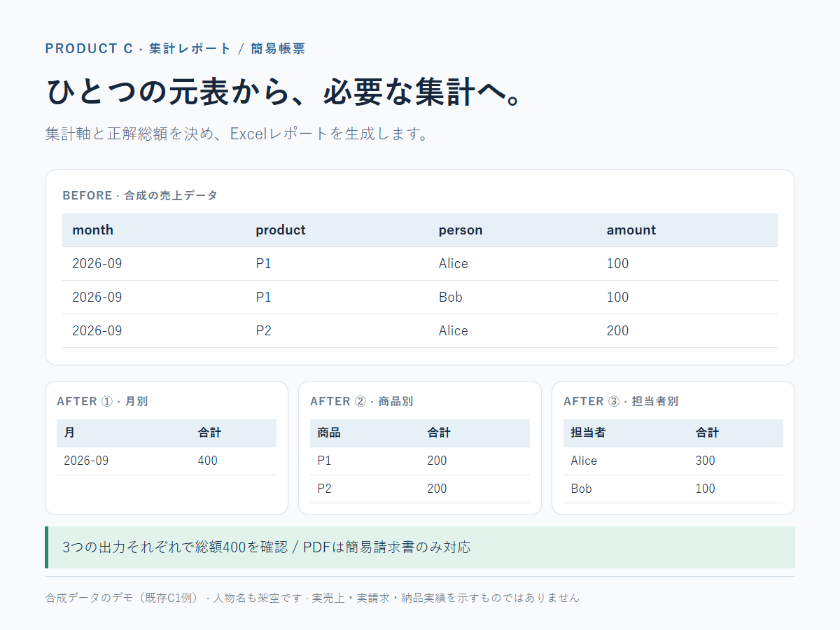Screen dimensions: 840x630
Task: Click 'Bob' in the BEFORE table
Action: click(x=450, y=297)
